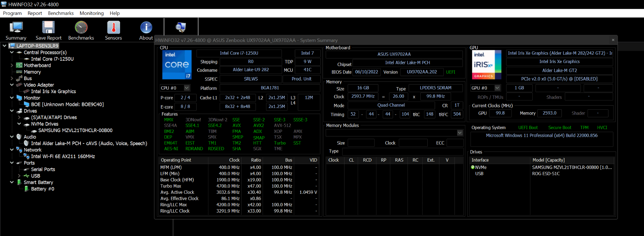Open the Benchmarks menu
The height and width of the screenshot is (236, 644).
point(61,13)
